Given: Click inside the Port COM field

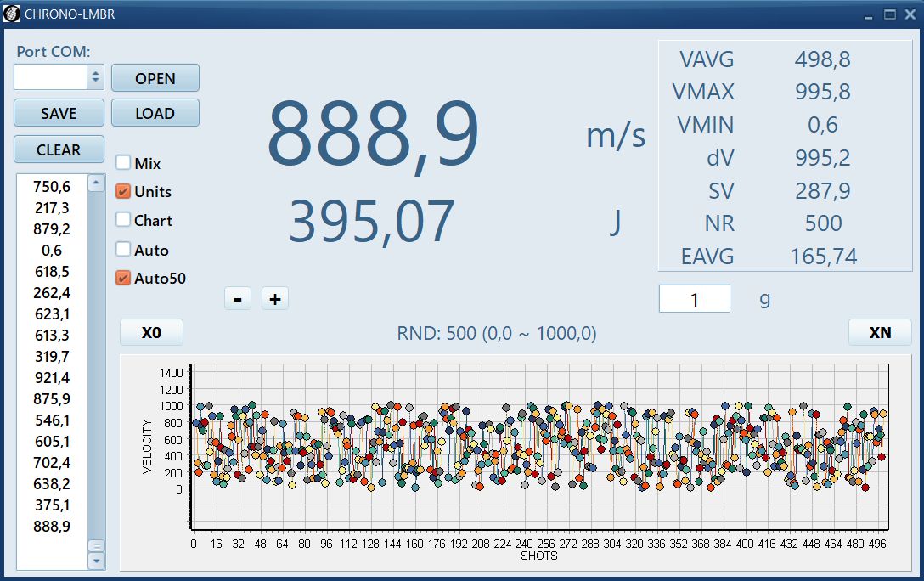Looking at the screenshot, I should pyautogui.click(x=51, y=76).
